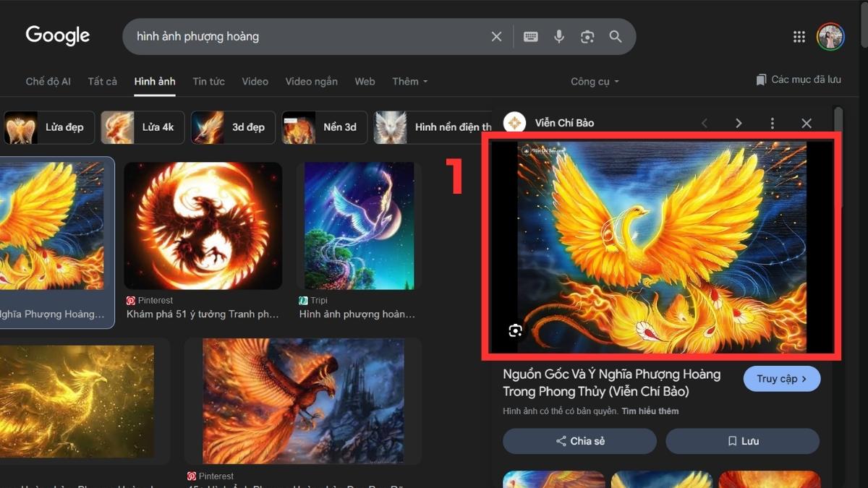Click the Truy cập button
Viewport: 868px width, 488px height.
pos(781,379)
